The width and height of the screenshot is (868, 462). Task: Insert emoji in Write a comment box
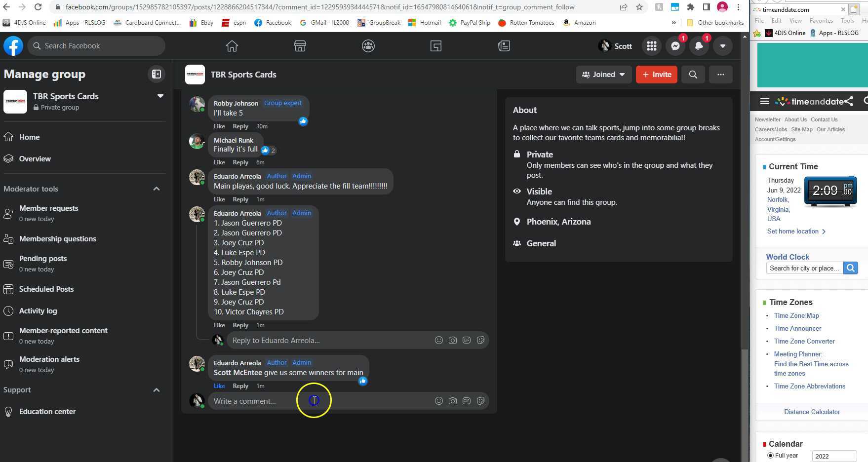coord(438,401)
